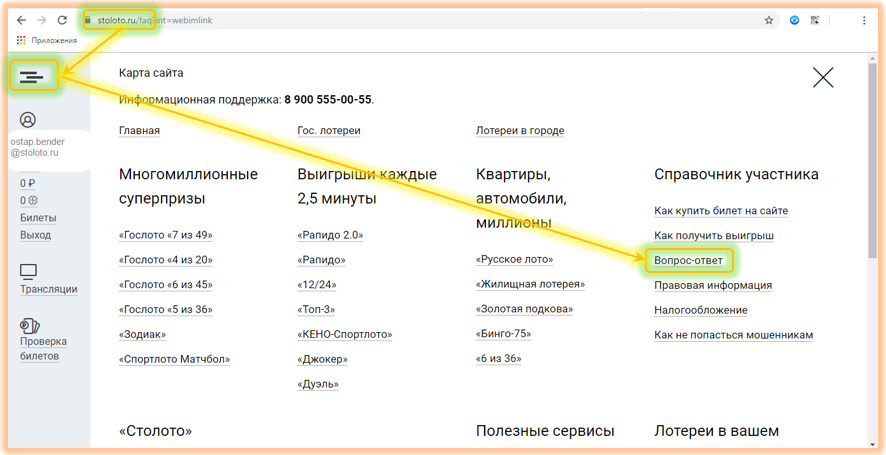Open Как получить выигрыш link
Image resolution: width=886 pixels, height=455 pixels.
pyautogui.click(x=714, y=236)
